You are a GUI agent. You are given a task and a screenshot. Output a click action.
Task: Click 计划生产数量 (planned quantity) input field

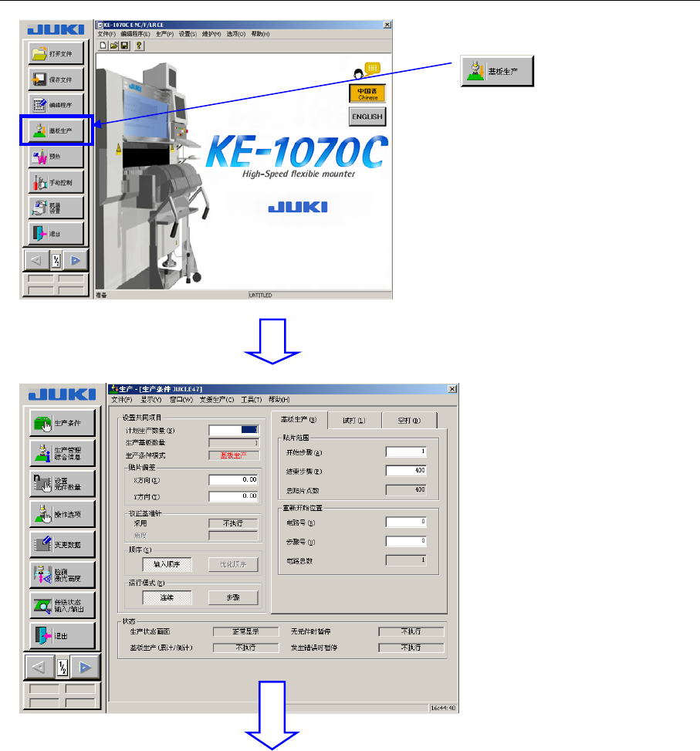[234, 430]
